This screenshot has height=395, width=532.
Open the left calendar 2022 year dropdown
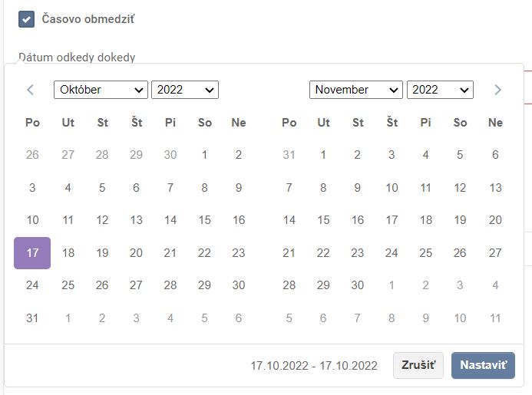pos(185,90)
